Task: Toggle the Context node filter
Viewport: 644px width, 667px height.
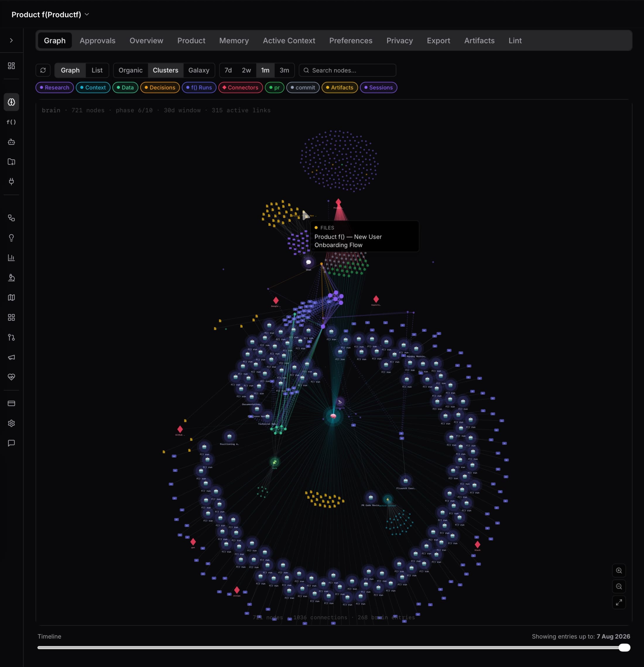Action: [x=93, y=87]
